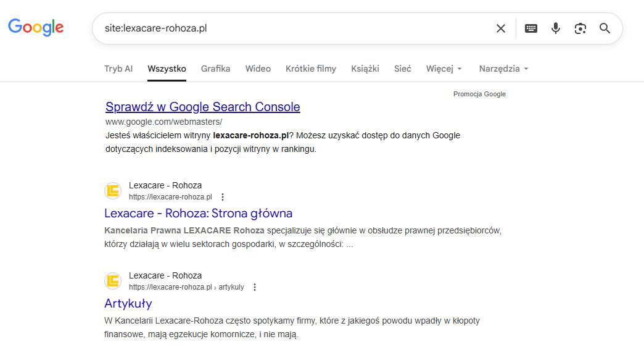Go to the Krótkie filmy tab

tap(311, 69)
